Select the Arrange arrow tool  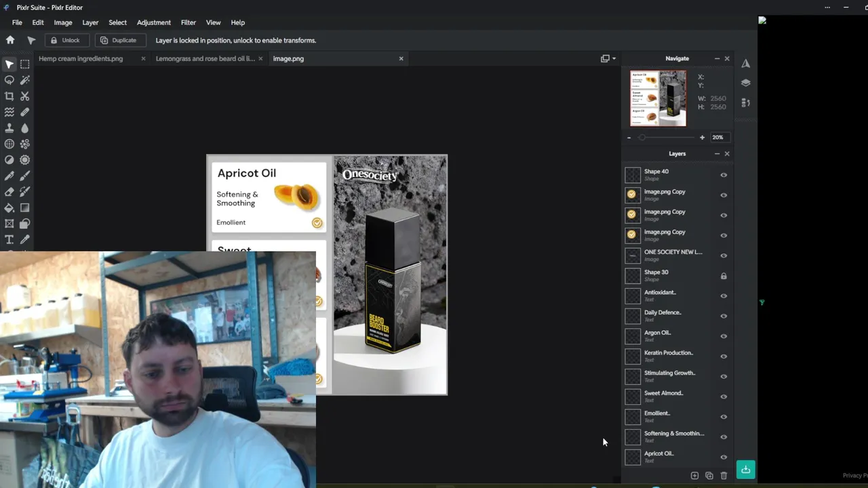tap(9, 64)
